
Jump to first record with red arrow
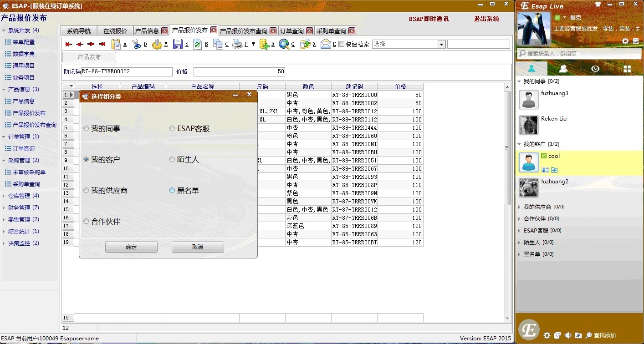pos(69,44)
